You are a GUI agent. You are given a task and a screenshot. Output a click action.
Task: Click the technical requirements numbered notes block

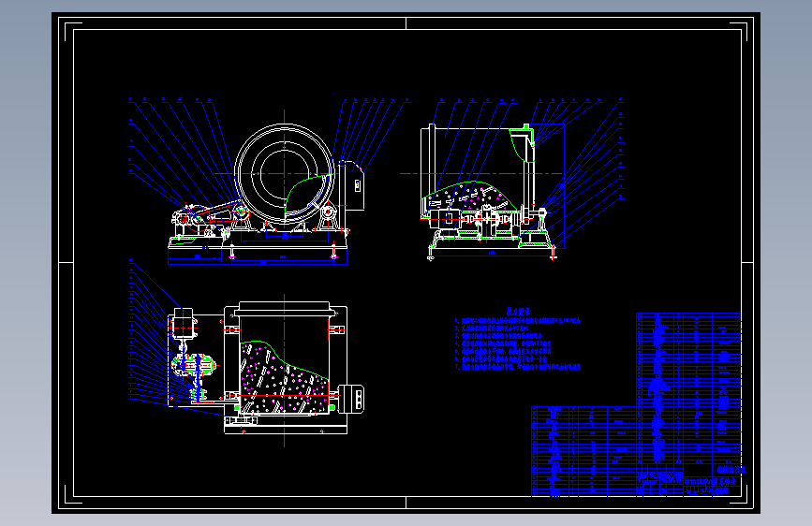coord(518,343)
